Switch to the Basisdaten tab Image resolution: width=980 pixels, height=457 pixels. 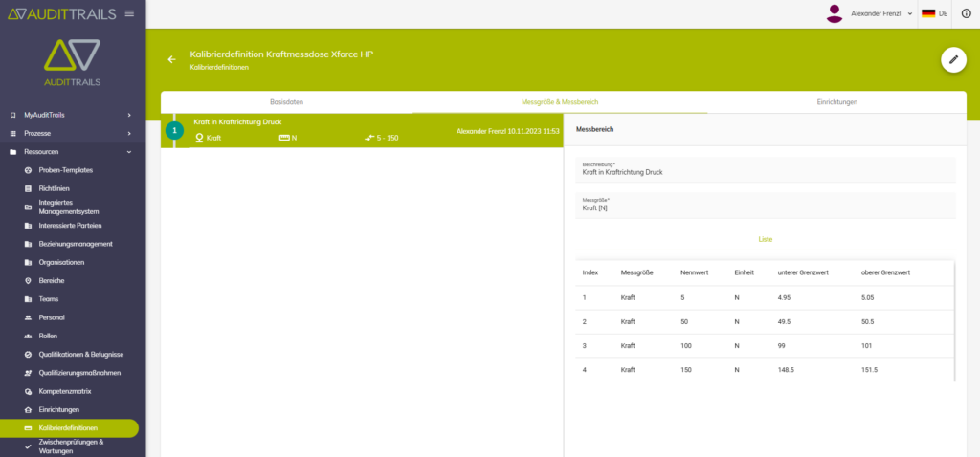point(286,101)
